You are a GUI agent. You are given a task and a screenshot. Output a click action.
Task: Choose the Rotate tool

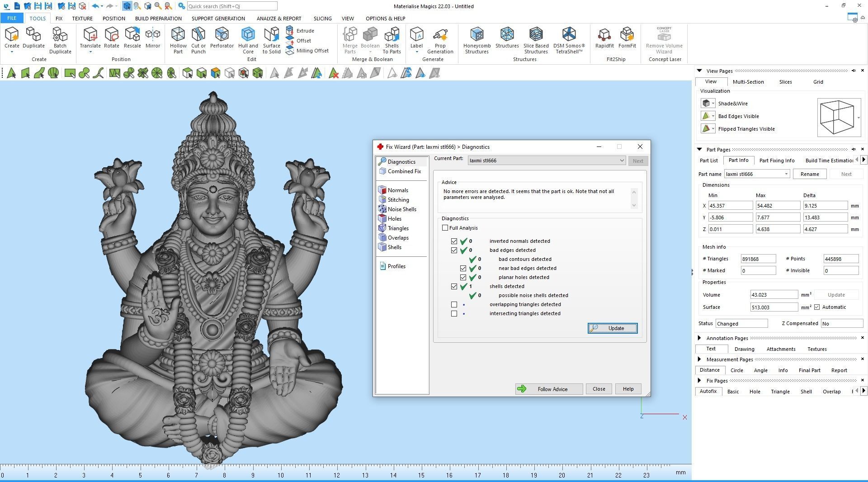(x=111, y=38)
